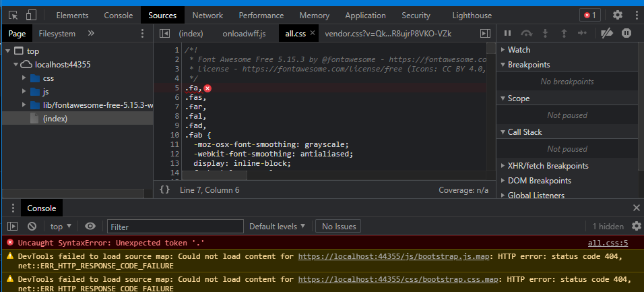This screenshot has width=644, height=292.
Task: Click the step over function icon
Action: tap(527, 33)
